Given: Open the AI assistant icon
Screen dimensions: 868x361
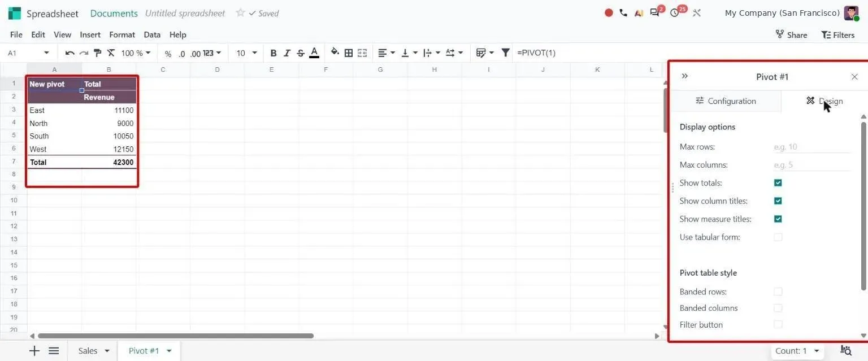Looking at the screenshot, I should click(639, 12).
